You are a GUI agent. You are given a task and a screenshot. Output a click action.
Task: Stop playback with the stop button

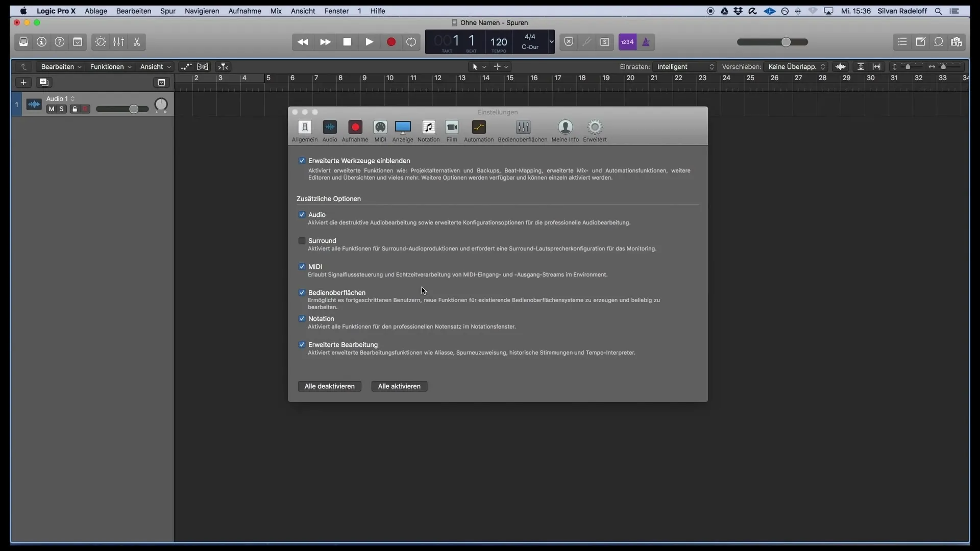coord(347,42)
